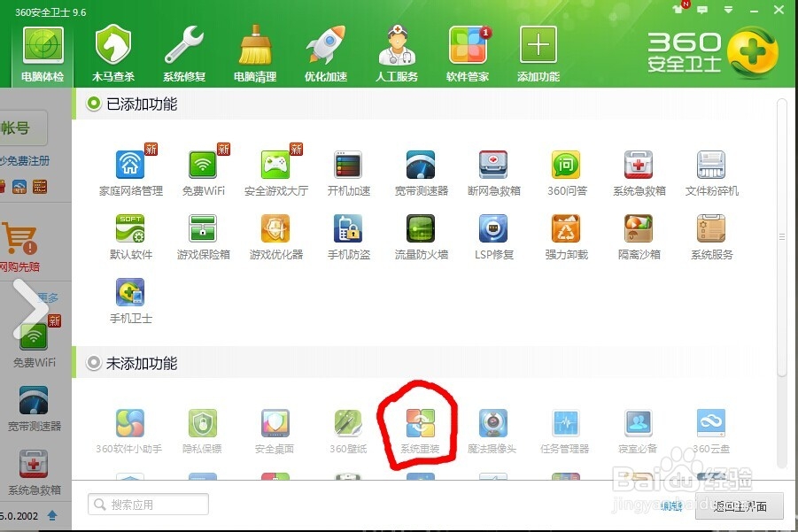This screenshot has height=532, width=798.
Task: Open LSP修复 tool
Action: pos(493,237)
